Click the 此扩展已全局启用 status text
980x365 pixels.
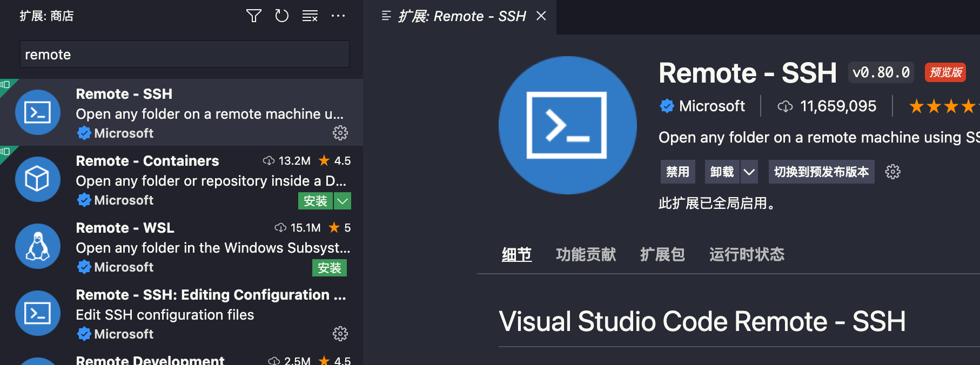pyautogui.click(x=717, y=204)
